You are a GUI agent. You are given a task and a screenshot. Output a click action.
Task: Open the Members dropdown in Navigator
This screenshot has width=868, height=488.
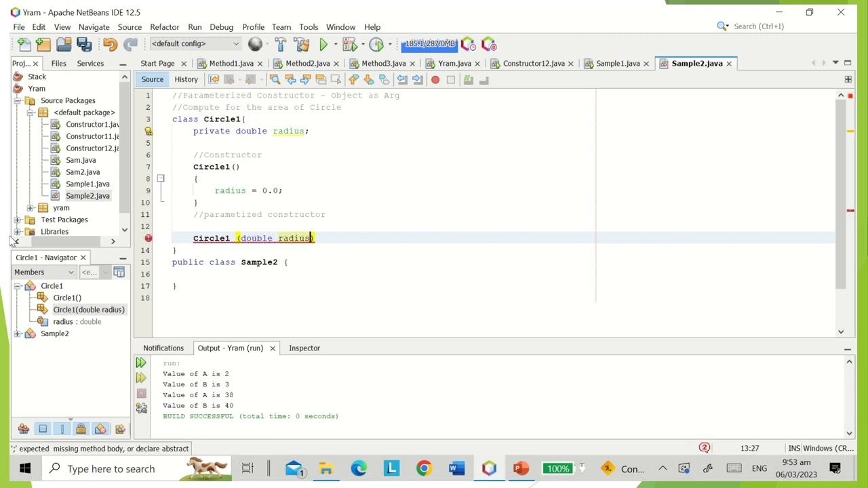pos(44,272)
